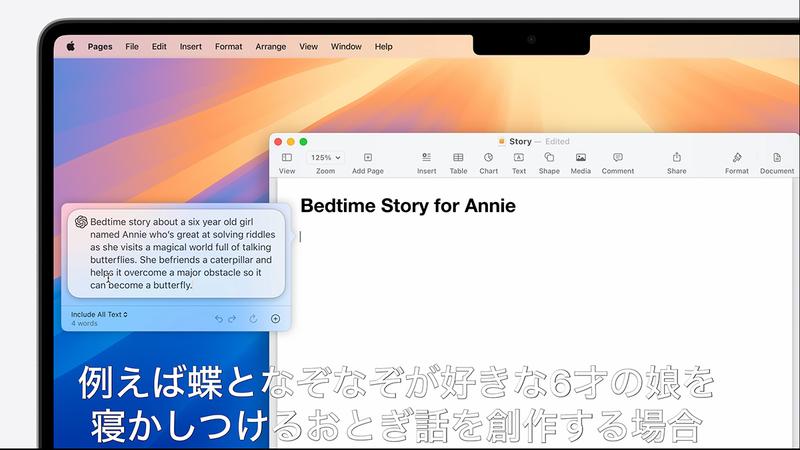Click the Story document proxy icon
800x450 pixels.
pos(502,141)
